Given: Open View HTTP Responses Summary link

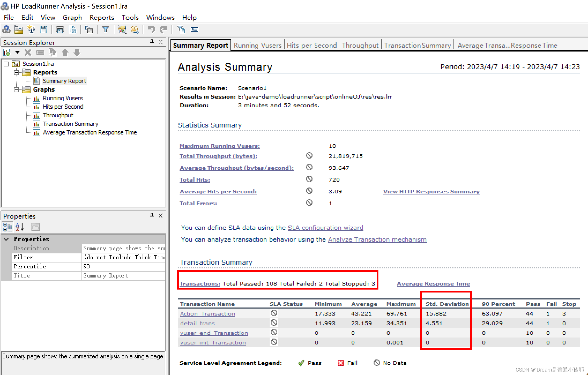Looking at the screenshot, I should 431,192.
